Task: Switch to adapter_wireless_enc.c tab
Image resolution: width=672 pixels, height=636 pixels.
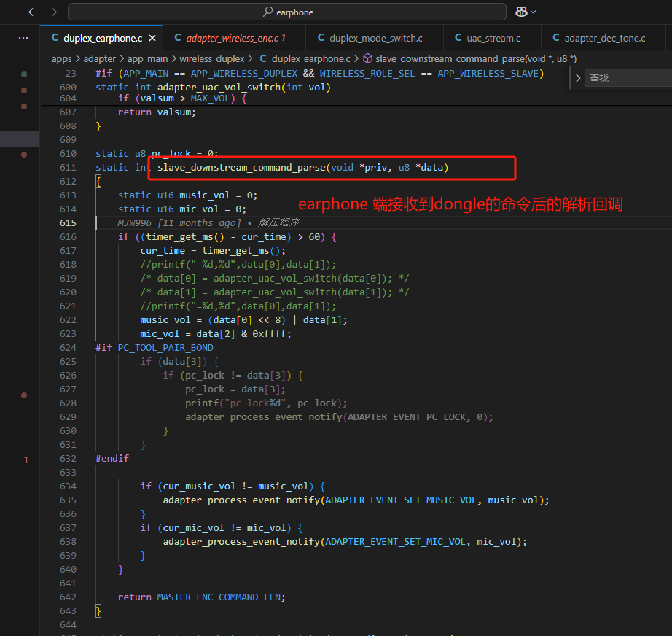Action: 232,38
